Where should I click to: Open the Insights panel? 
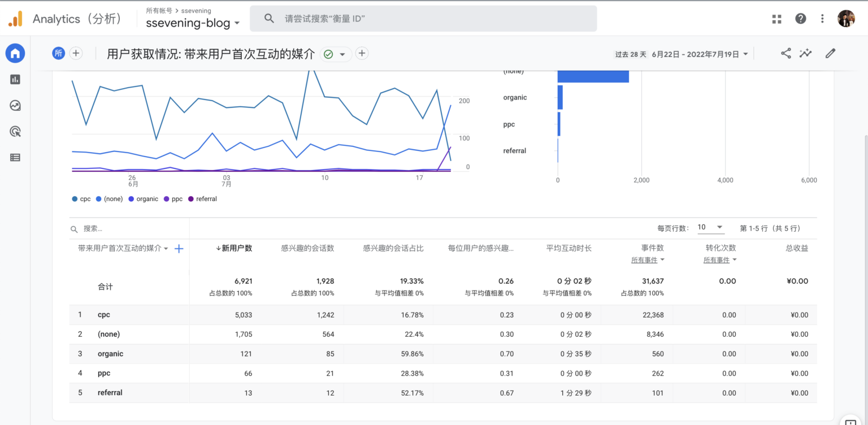(x=805, y=53)
